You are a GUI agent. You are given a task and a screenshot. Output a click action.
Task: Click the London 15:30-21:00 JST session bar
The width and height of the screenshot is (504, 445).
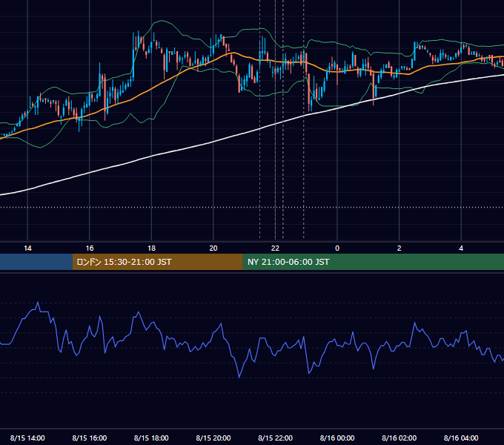click(x=157, y=262)
